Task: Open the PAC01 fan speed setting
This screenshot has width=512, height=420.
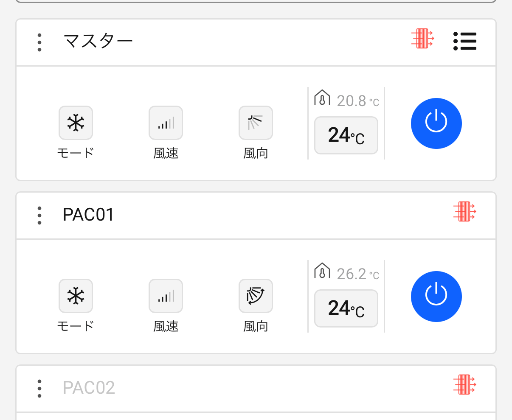Action: tap(166, 296)
